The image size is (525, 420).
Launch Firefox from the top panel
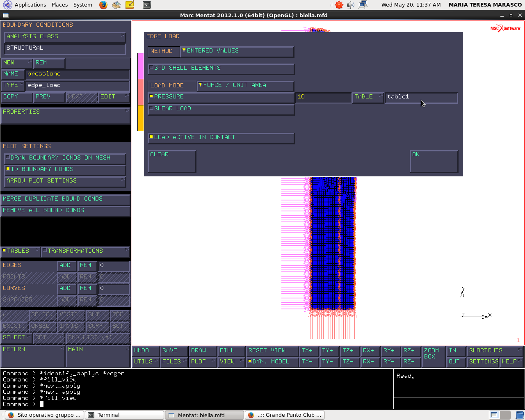(103, 5)
